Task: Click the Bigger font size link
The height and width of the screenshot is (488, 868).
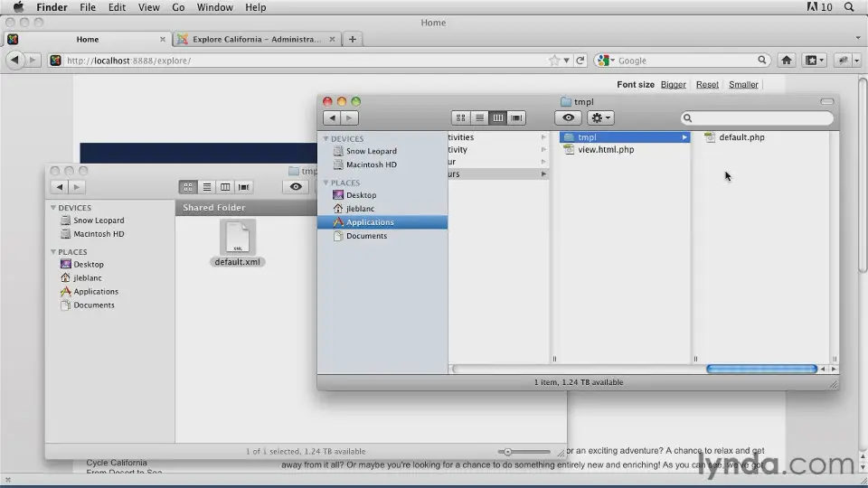Action: 673,85
